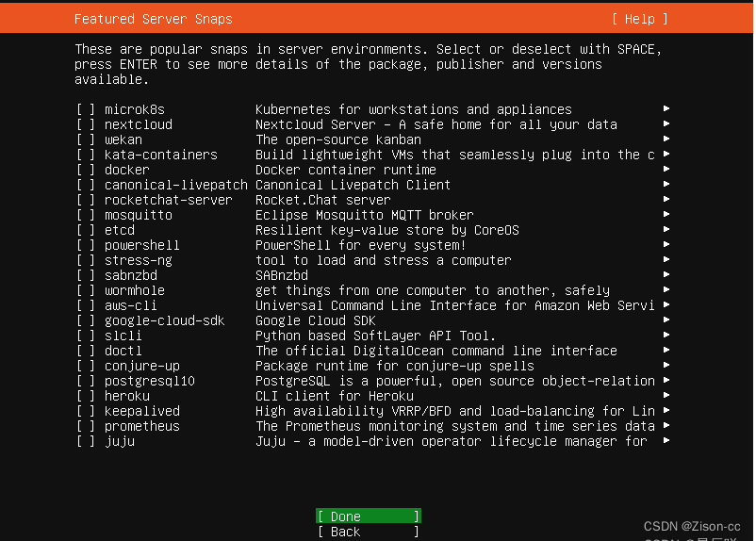Screen dimensions: 756x541
Task: Select the stress-ng snap name
Action: coord(139,261)
